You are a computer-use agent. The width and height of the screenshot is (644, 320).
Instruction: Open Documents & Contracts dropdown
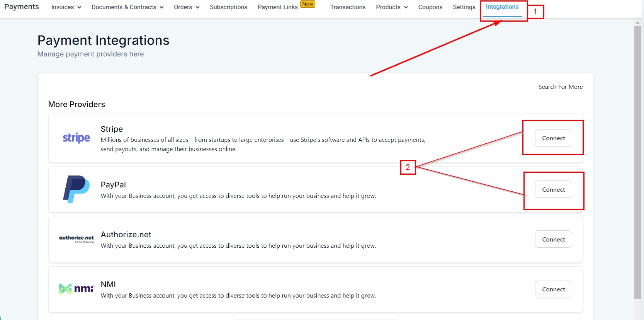tap(127, 7)
